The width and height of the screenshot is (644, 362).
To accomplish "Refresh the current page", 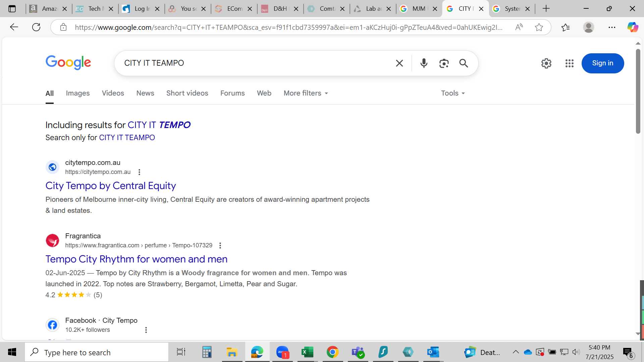I will [x=36, y=27].
